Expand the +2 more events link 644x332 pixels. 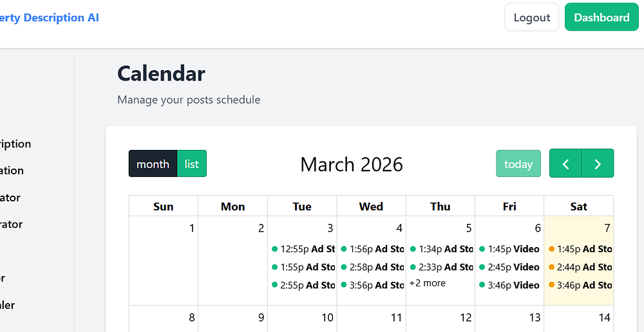pyautogui.click(x=428, y=283)
